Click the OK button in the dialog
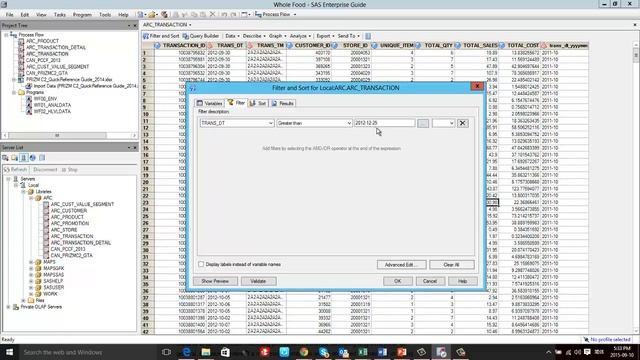This screenshot has width=640, height=360. coord(398,281)
